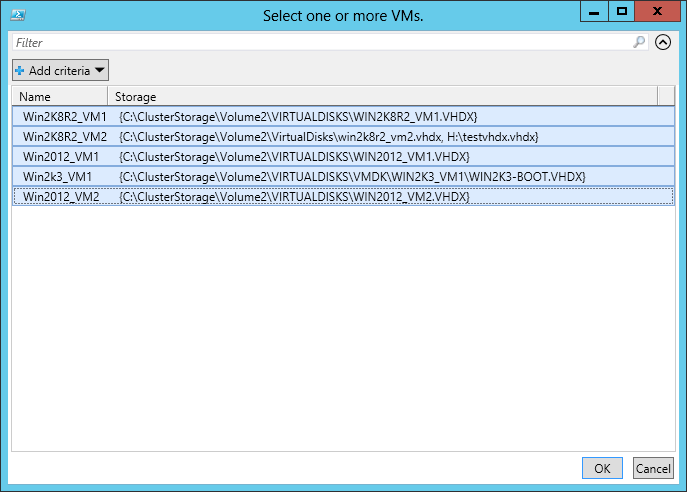Viewport: 687px width, 492px height.
Task: Close the Select VMs dialog
Action: click(x=656, y=12)
